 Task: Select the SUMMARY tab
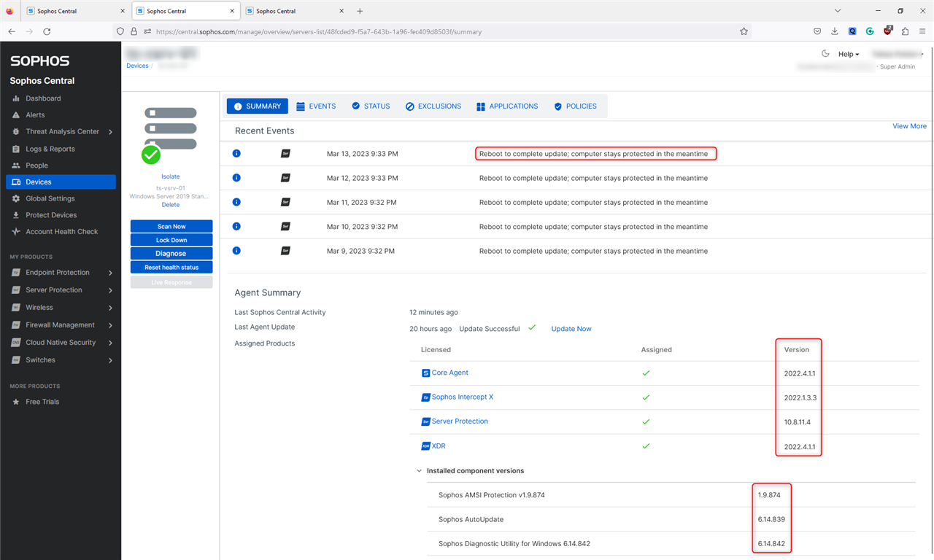coord(257,106)
